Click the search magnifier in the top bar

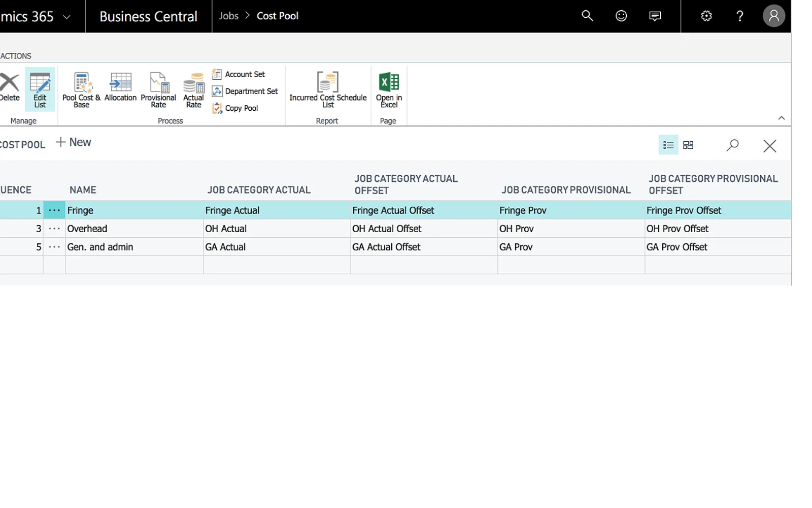pos(587,16)
